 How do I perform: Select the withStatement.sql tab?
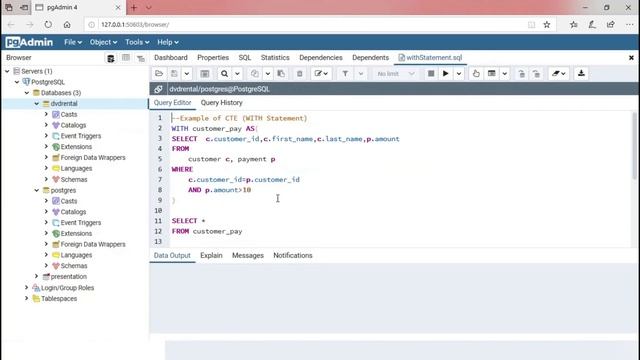[430, 58]
